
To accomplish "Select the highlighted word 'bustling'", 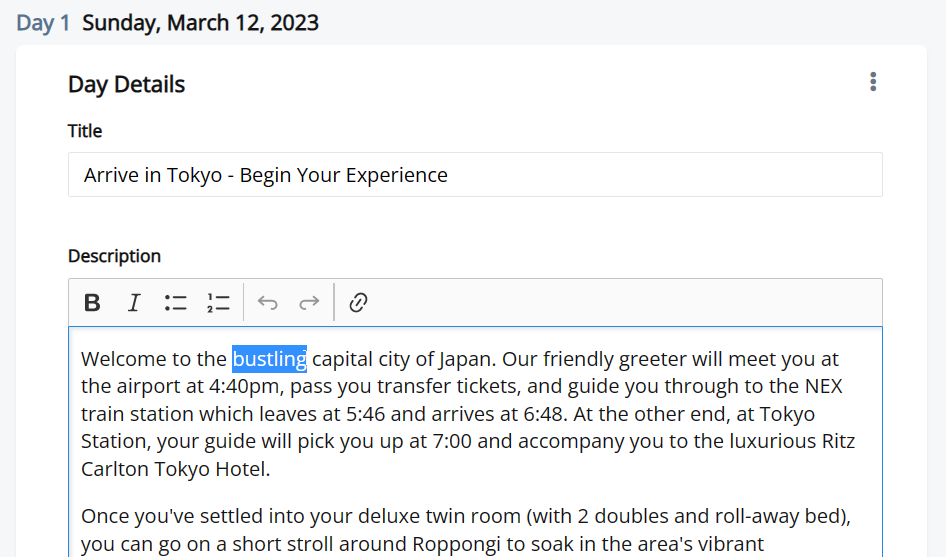I will 270,359.
